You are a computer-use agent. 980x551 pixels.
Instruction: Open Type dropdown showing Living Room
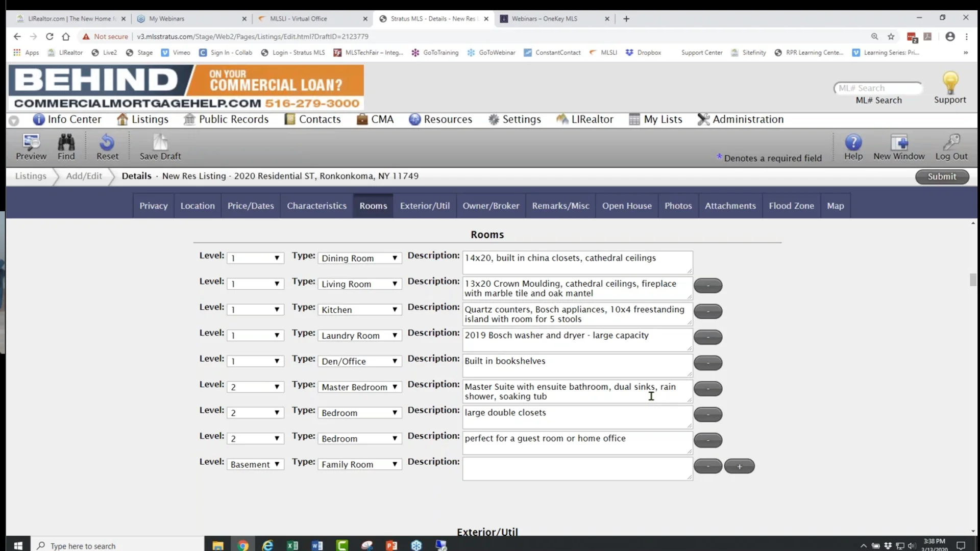tap(359, 284)
